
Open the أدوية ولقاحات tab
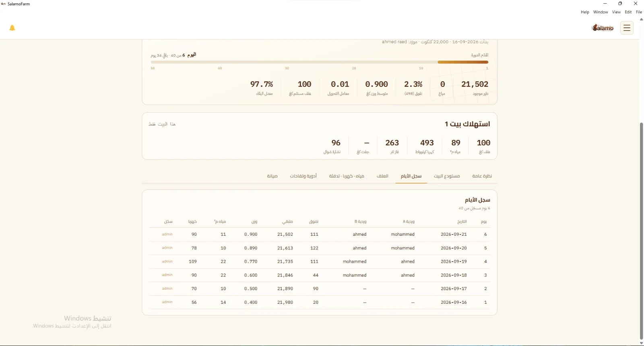303,176
